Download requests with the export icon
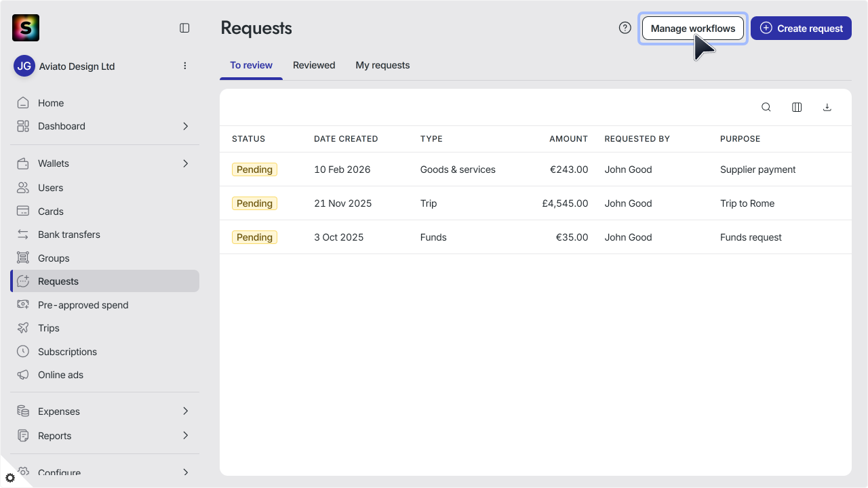 (x=827, y=107)
